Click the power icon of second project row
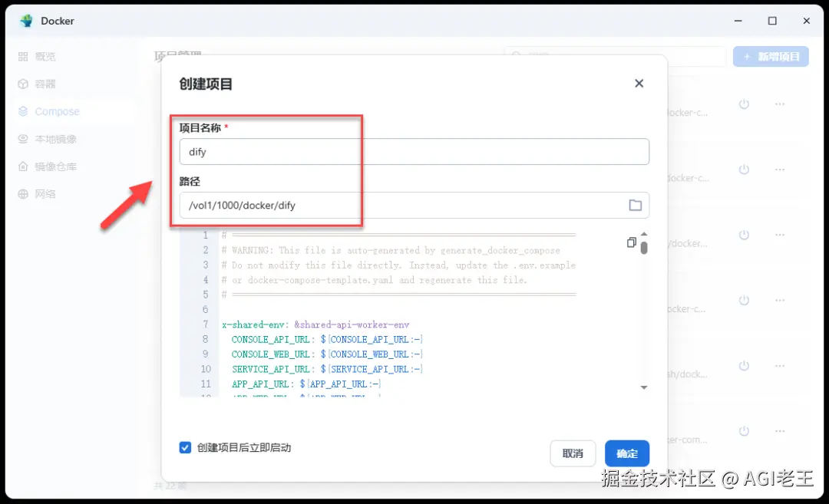Image resolution: width=829 pixels, height=504 pixels. point(744,170)
